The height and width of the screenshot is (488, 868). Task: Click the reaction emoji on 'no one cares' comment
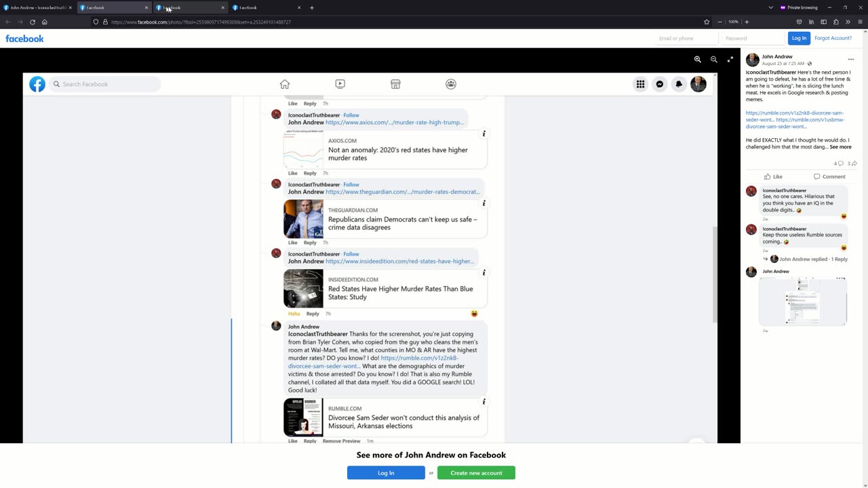844,216
